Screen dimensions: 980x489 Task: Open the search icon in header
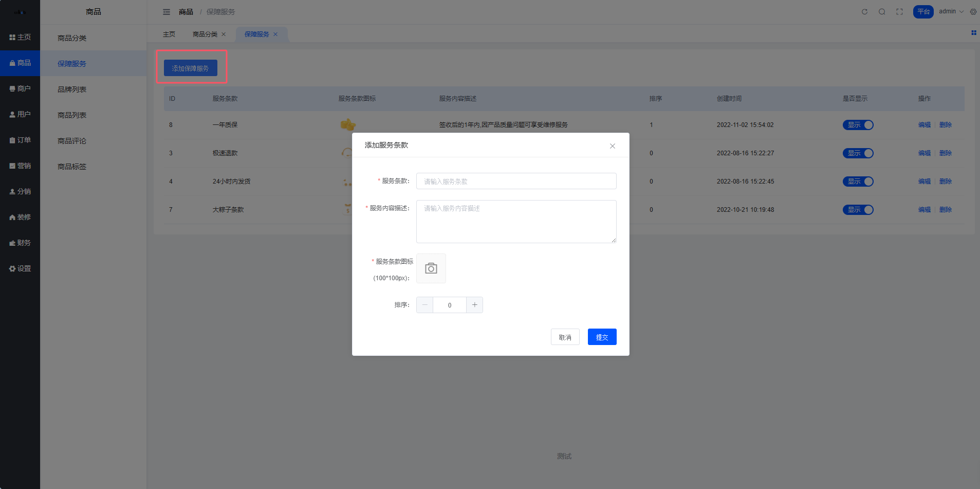tap(882, 12)
